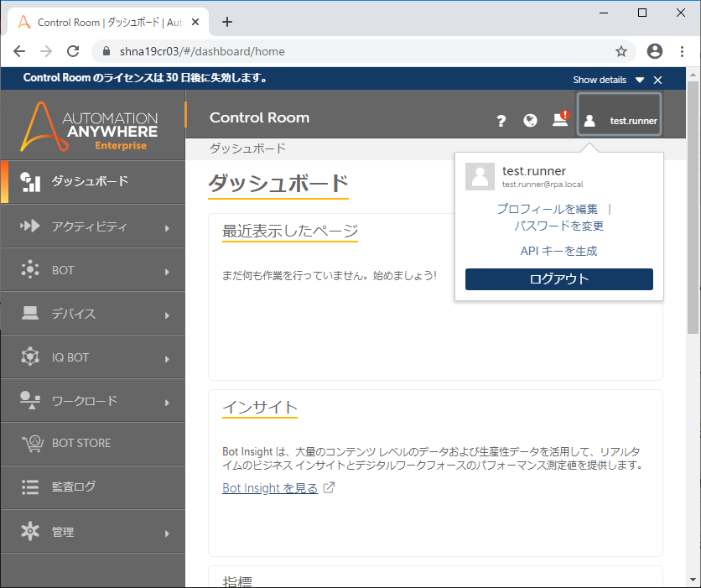Click the ログアウト button
The image size is (701, 588).
tap(558, 279)
